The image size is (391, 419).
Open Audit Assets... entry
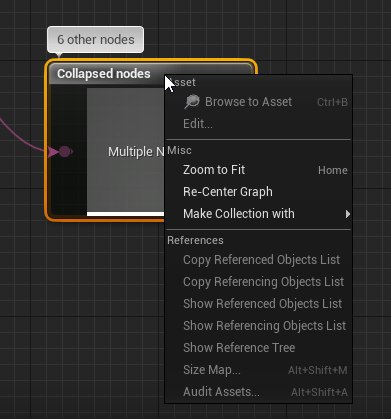pos(258,392)
